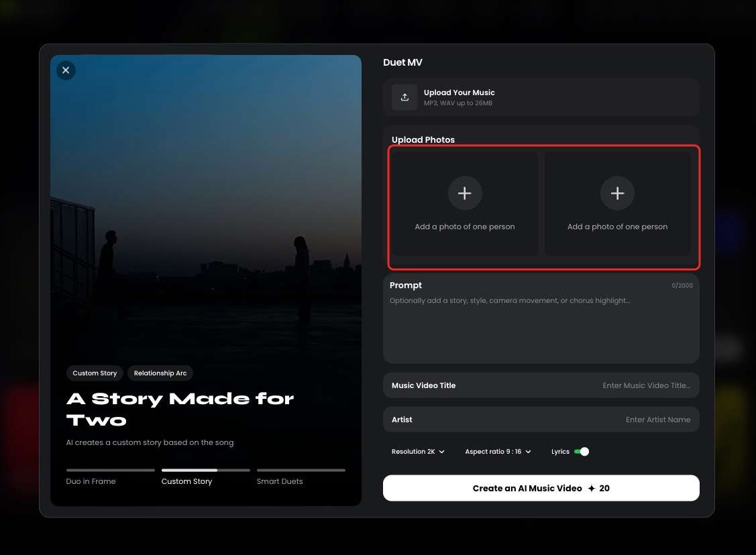Click the plus icon in the right photo slot
Viewport: 756px width, 555px height.
[617, 193]
